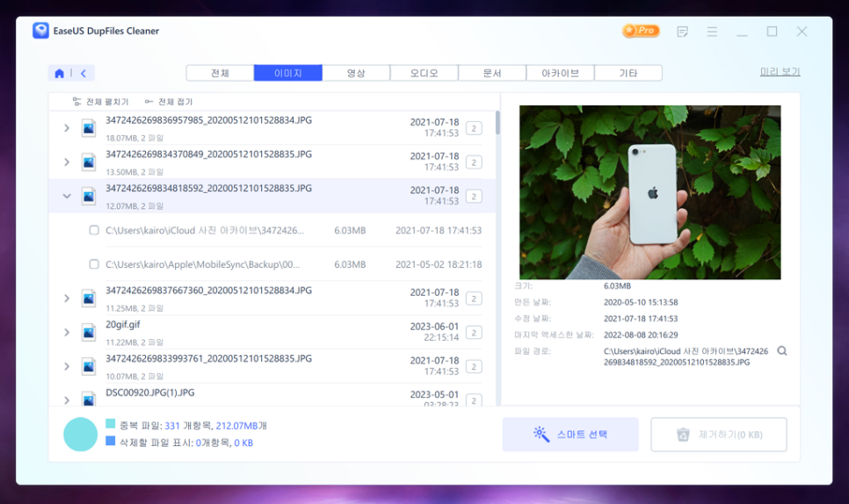The image size is (849, 504).
Task: Go back with the left arrow icon
Action: (x=83, y=73)
